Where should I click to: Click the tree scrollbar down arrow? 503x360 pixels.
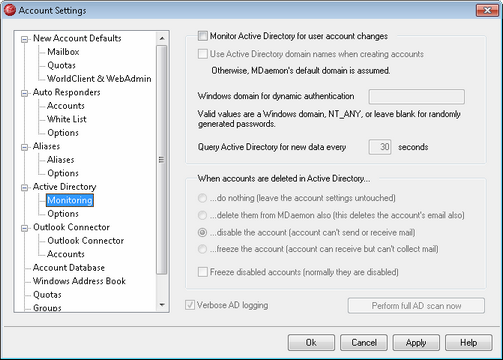pyautogui.click(x=162, y=305)
